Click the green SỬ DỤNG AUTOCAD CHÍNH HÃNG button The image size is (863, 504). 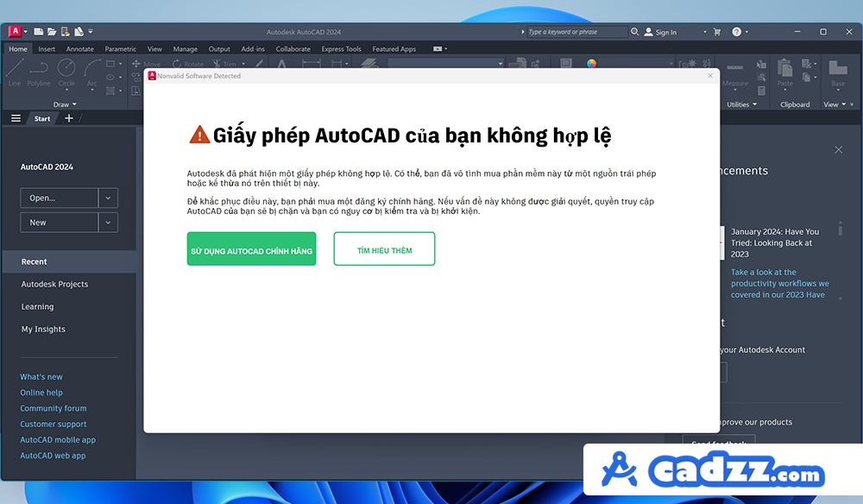coord(251,249)
